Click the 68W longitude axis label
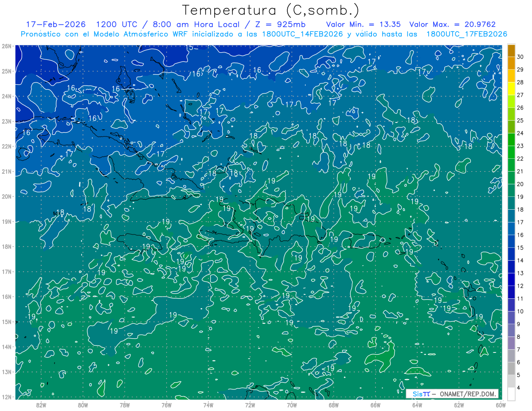Image resolution: width=532 pixels, height=411 pixels. tap(334, 405)
